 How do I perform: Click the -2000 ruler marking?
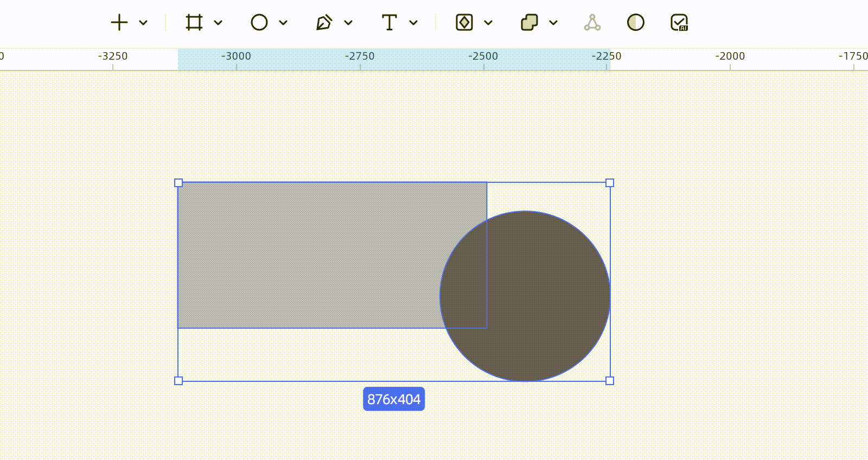(730, 56)
